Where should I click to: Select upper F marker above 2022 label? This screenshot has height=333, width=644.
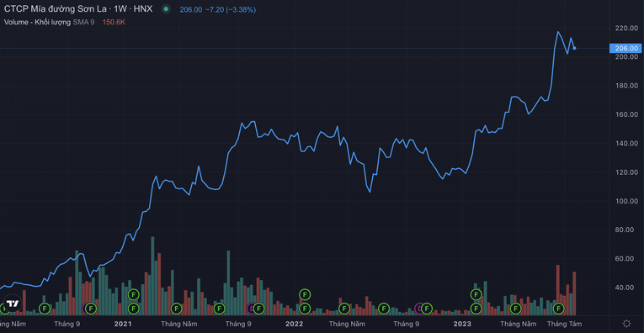(x=305, y=294)
